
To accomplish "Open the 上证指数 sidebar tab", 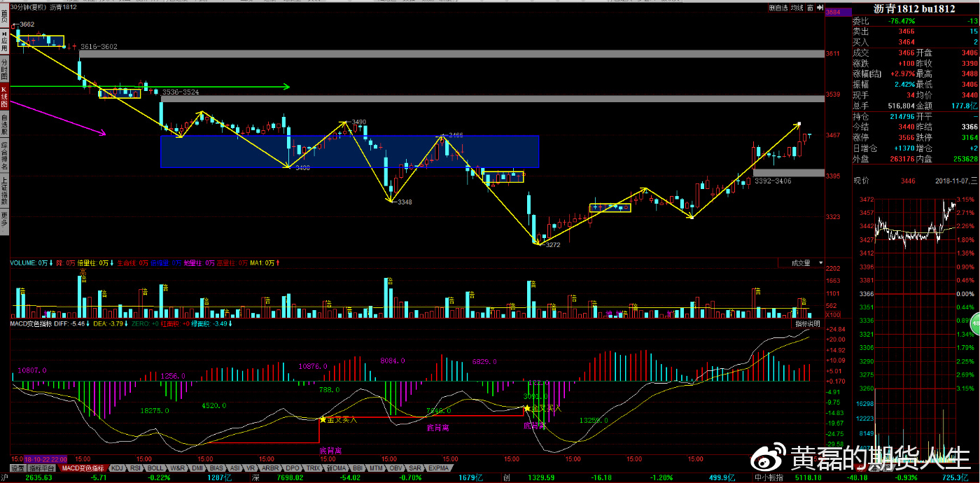I will tap(4, 190).
